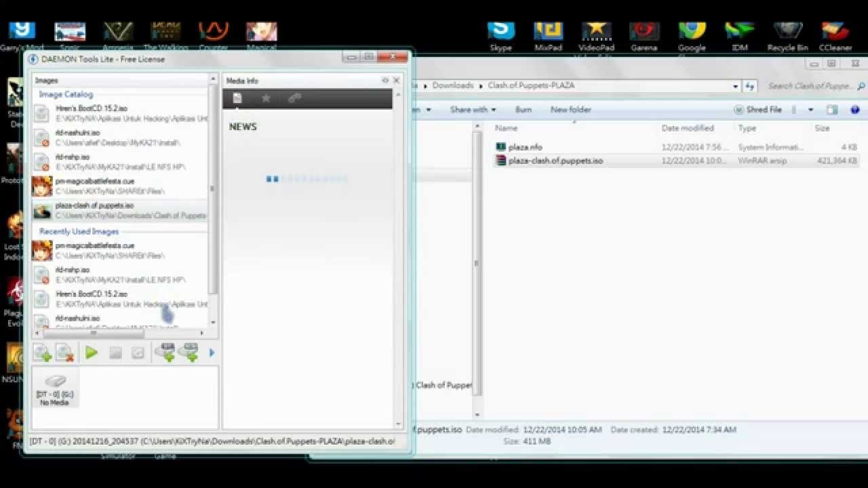Click the Add DT virtual drive icon
Screen dimensions: 868x488
tap(165, 352)
